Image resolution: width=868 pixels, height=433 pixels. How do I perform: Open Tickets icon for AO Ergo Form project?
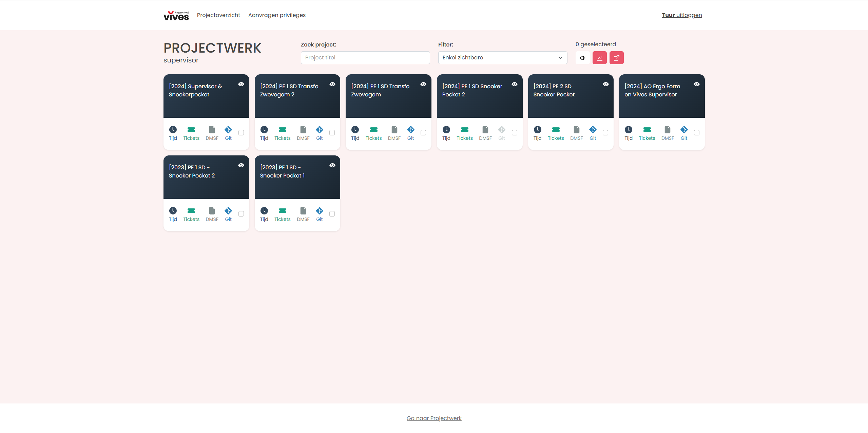click(x=647, y=130)
